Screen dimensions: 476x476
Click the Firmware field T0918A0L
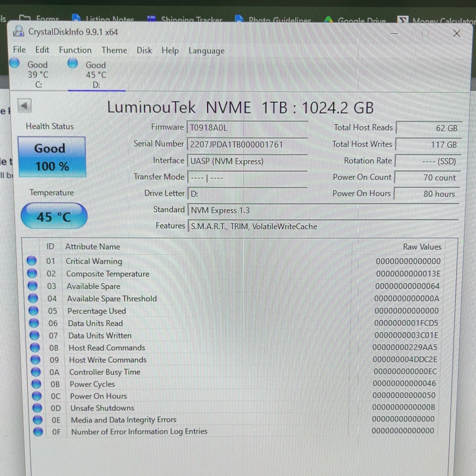coord(247,128)
